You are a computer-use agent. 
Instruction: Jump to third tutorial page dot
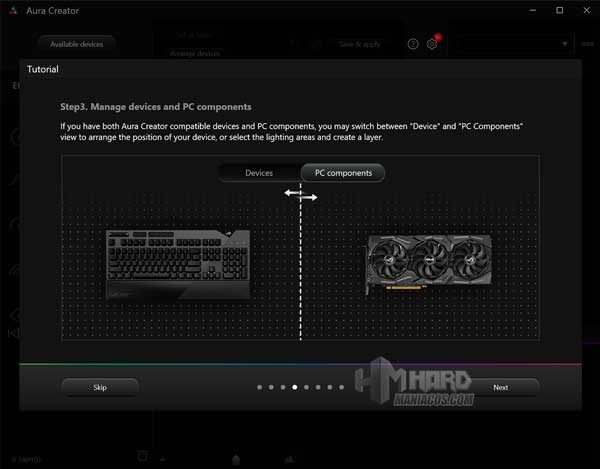tap(283, 387)
